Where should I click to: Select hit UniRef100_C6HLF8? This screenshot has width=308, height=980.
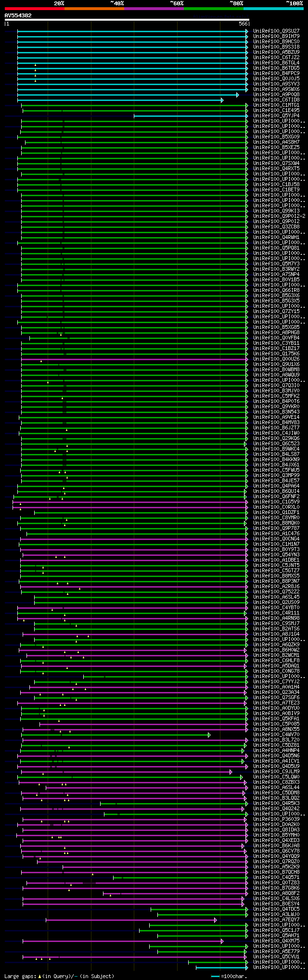pyautogui.click(x=276, y=660)
